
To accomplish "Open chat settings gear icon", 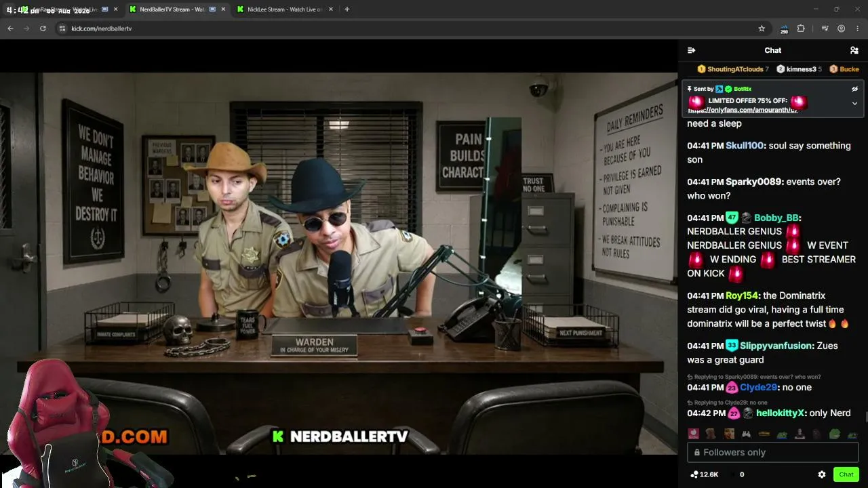I will 821,474.
